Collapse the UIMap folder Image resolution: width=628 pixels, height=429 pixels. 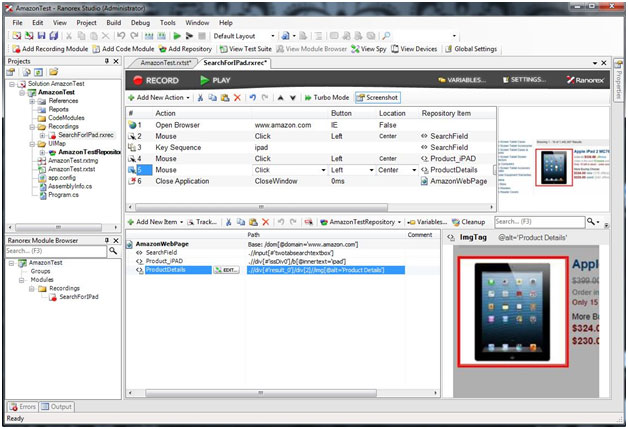tap(32, 144)
